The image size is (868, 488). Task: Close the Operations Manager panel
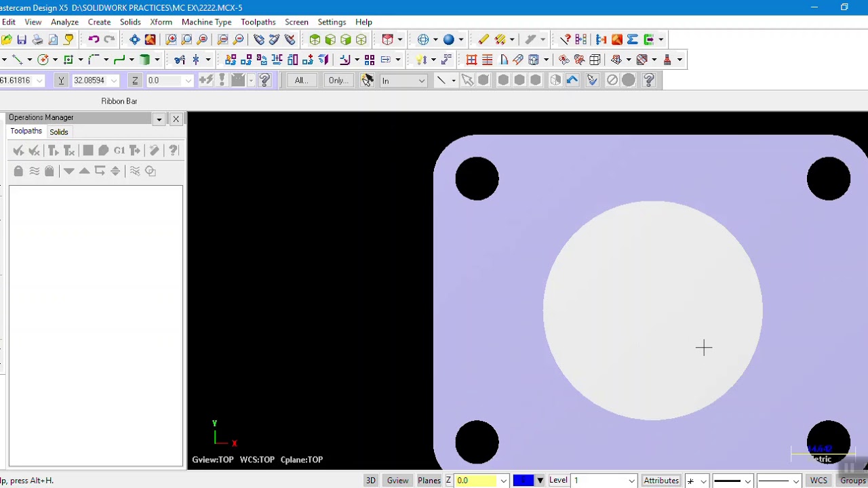tap(176, 119)
